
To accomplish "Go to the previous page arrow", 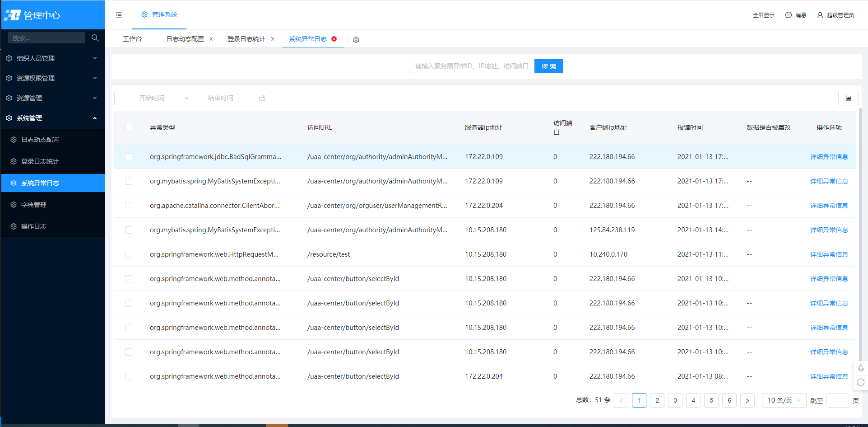I will coord(621,400).
